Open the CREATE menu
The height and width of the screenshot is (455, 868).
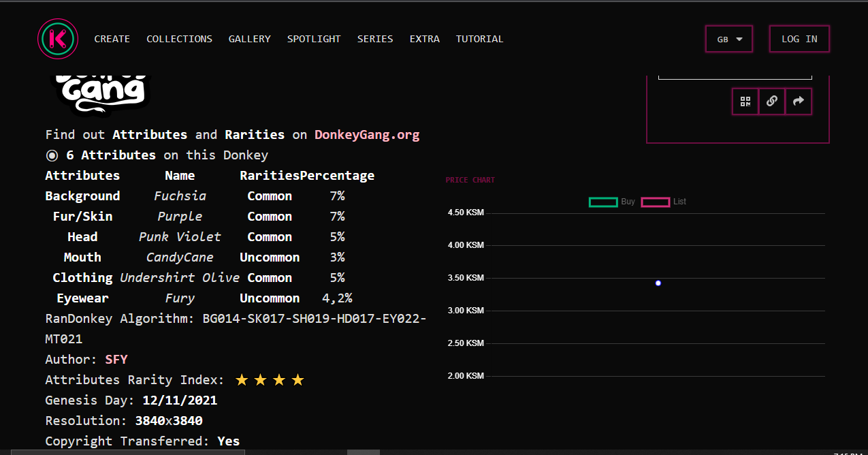pos(112,39)
